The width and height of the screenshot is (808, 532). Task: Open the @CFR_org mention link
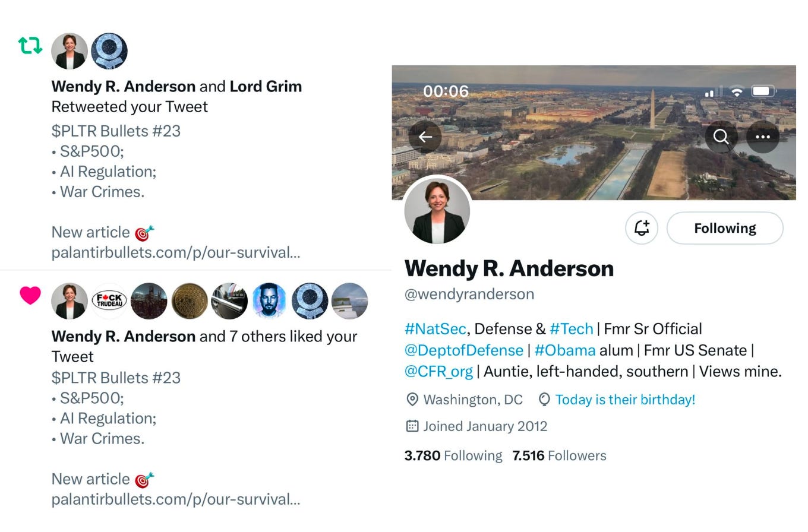coord(438,372)
